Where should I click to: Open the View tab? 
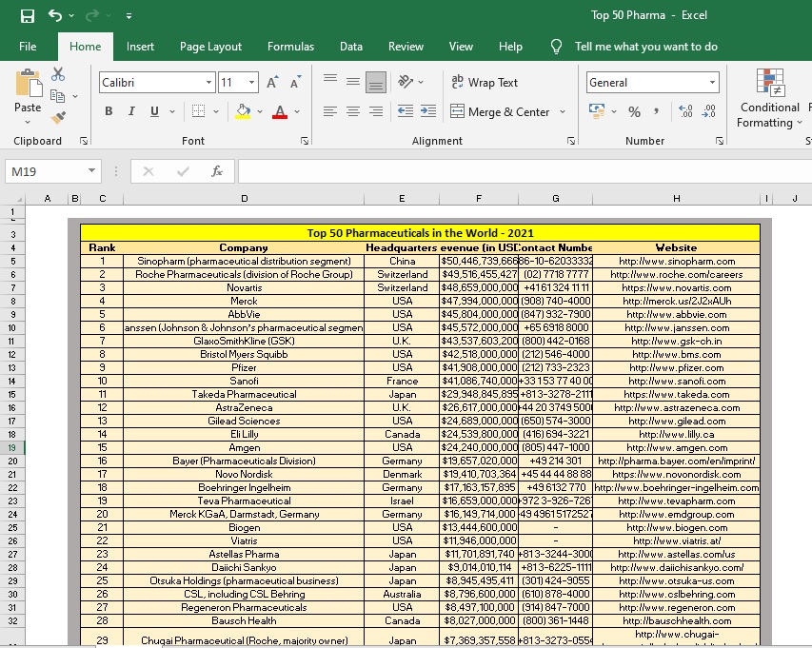461,47
